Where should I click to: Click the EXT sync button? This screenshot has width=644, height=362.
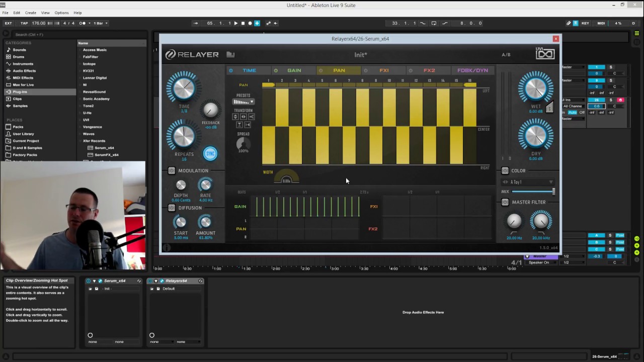point(9,23)
